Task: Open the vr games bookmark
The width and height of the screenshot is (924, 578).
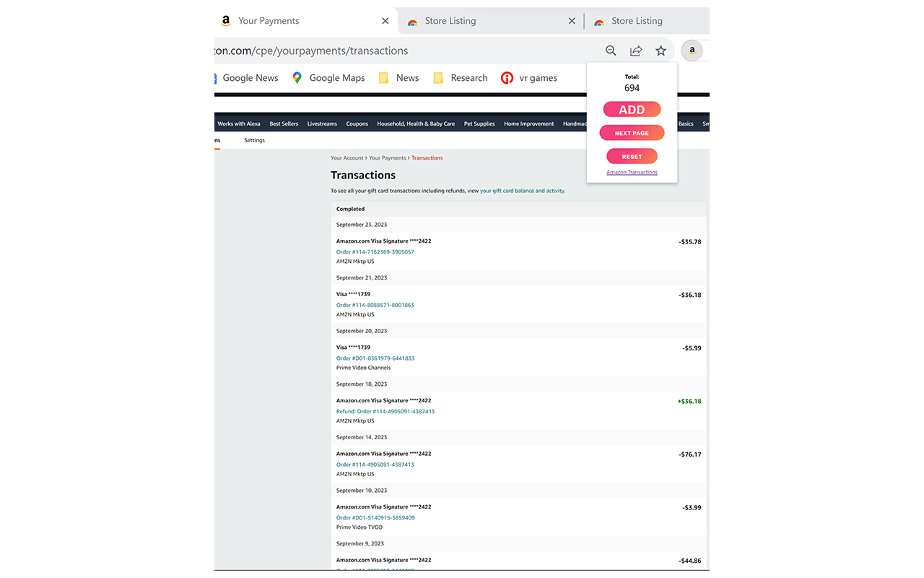Action: pyautogui.click(x=529, y=78)
